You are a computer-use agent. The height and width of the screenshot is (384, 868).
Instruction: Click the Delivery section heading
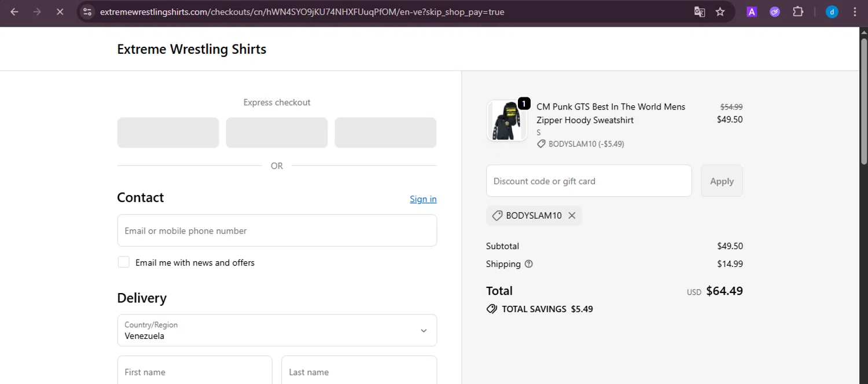point(142,298)
